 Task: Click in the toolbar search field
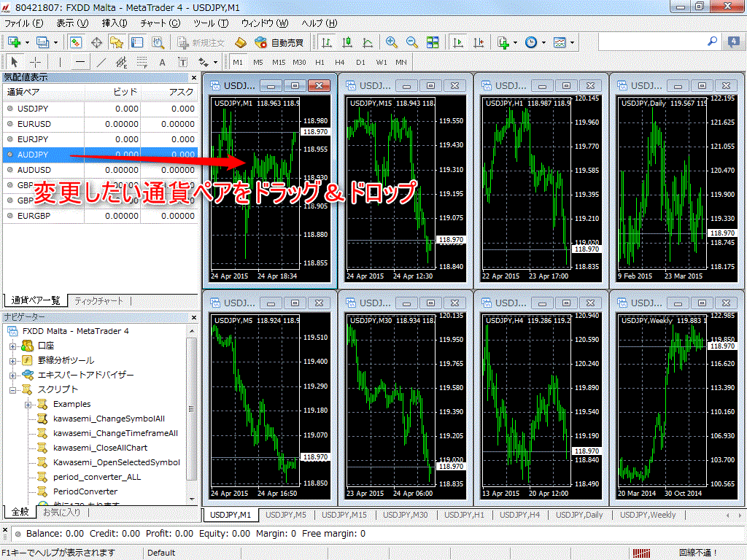(651, 42)
